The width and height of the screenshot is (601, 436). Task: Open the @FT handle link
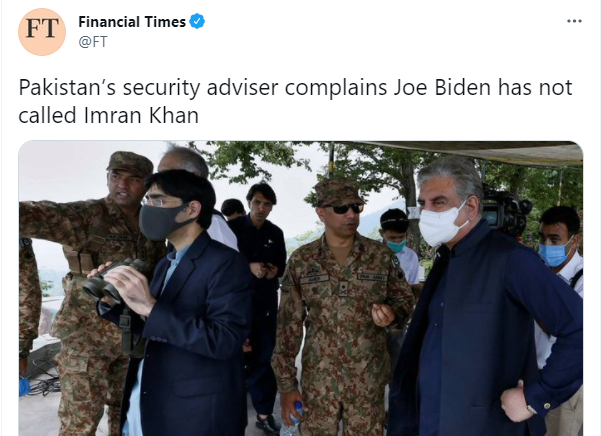(93, 41)
